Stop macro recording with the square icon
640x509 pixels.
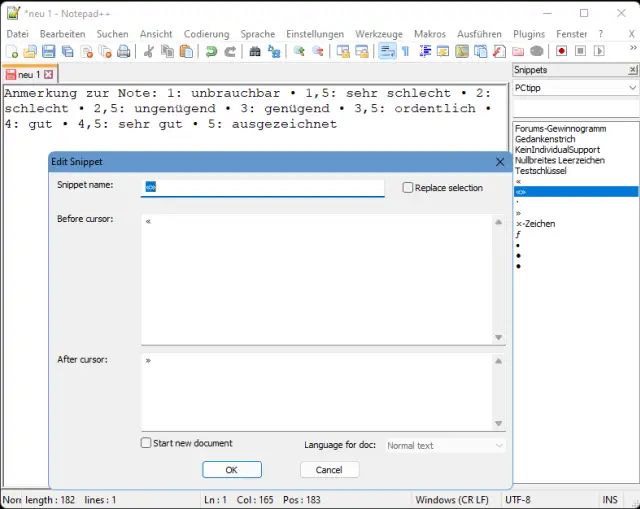[x=580, y=51]
